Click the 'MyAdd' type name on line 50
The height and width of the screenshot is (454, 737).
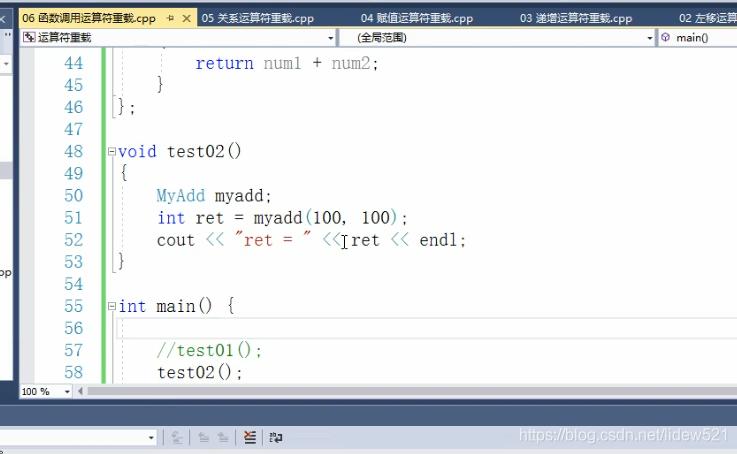tap(181, 196)
